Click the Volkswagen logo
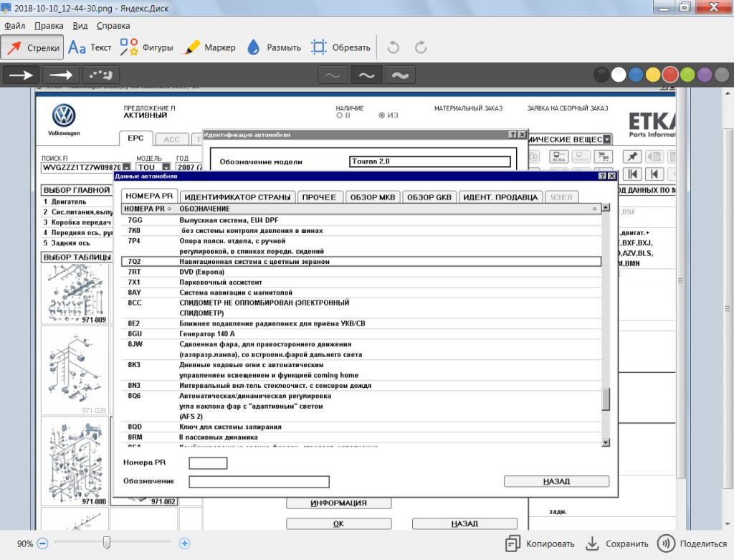The height and width of the screenshot is (560, 734). pyautogui.click(x=64, y=115)
